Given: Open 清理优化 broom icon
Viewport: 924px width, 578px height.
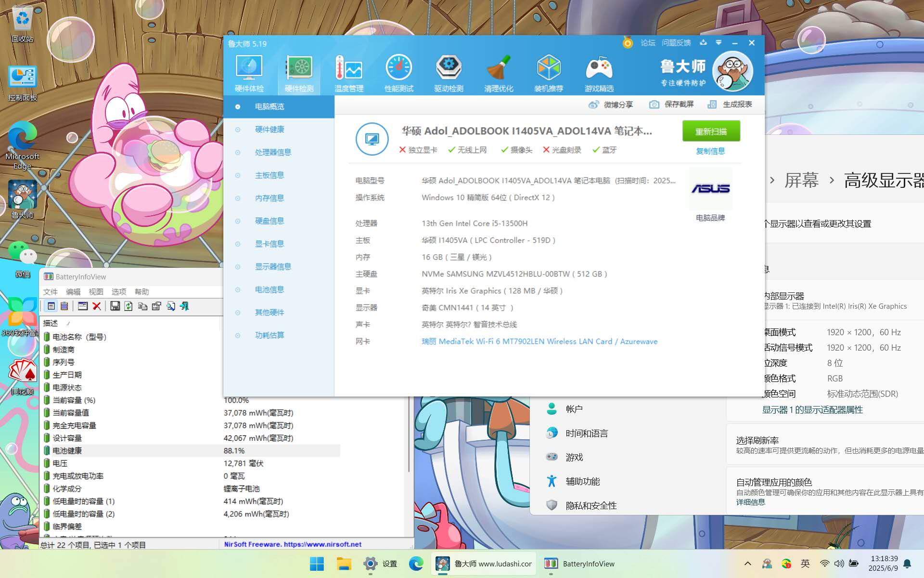Looking at the screenshot, I should [x=499, y=73].
